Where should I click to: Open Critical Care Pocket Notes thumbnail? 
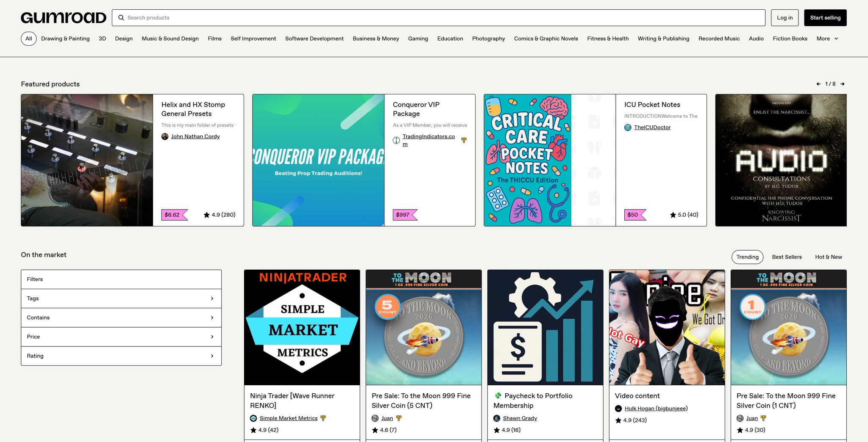tap(550, 160)
